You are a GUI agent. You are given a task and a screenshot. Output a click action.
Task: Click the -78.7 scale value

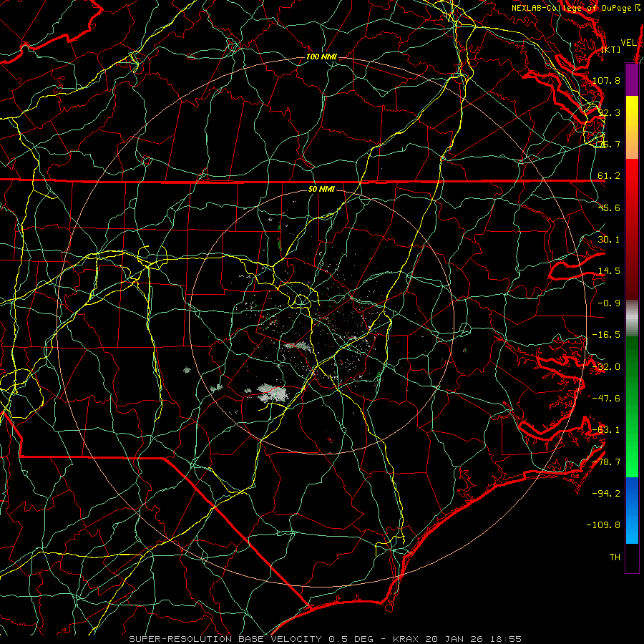pos(606,462)
